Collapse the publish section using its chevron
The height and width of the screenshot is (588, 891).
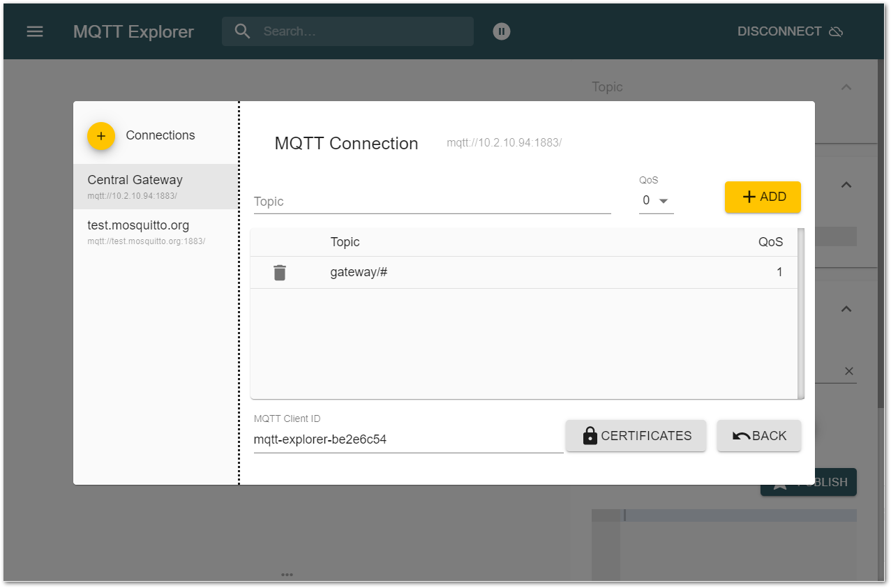(845, 308)
